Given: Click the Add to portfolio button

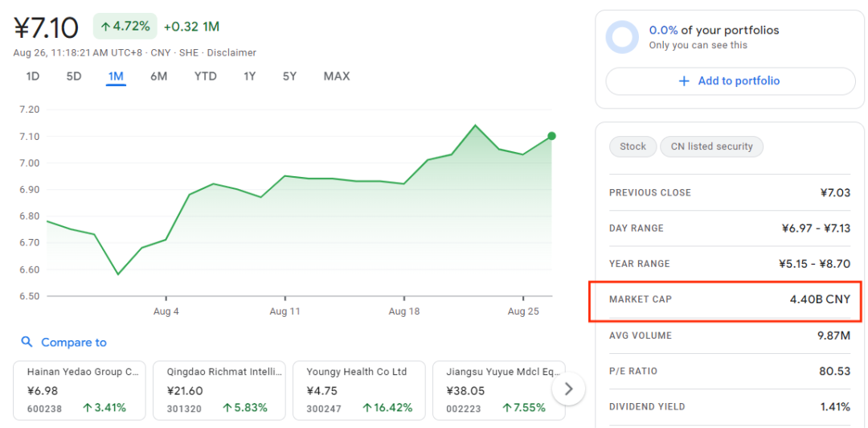Looking at the screenshot, I should 730,80.
